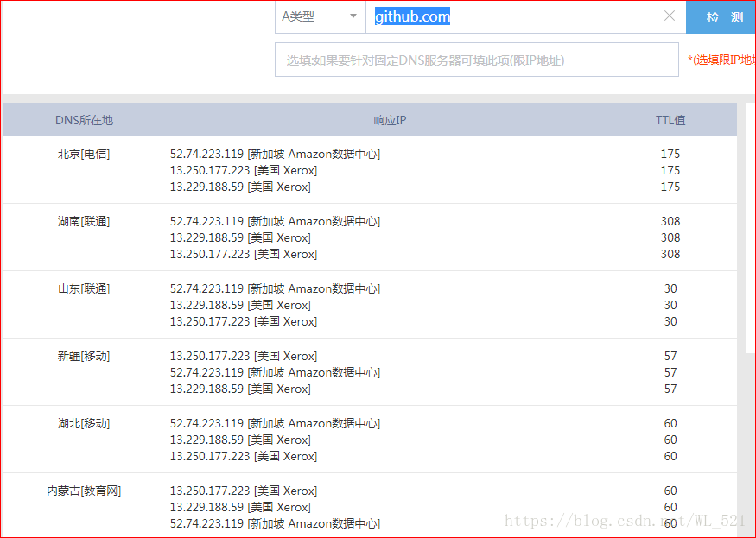Click 13.250.177.223 in the 湖南[联通] row
This screenshot has height=538, width=756.
pyautogui.click(x=210, y=254)
